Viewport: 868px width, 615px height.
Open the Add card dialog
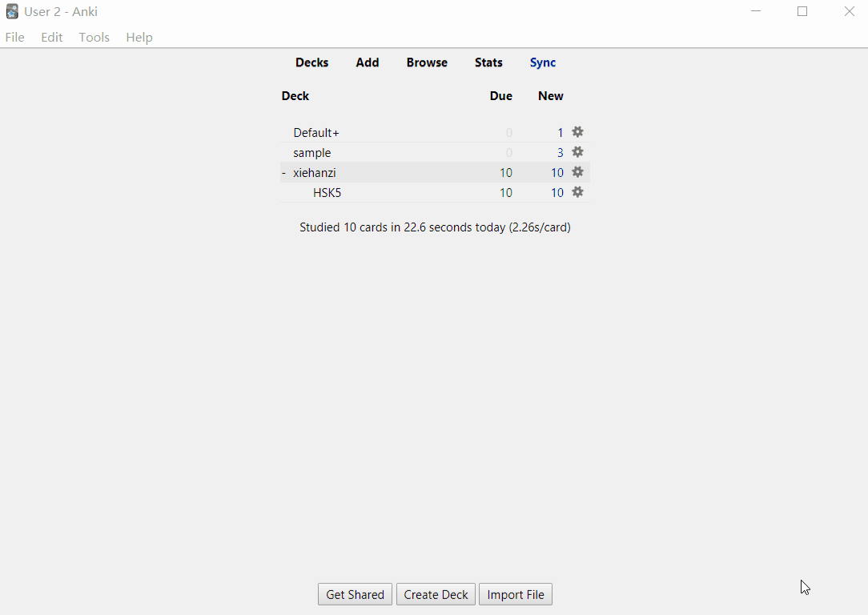tap(367, 62)
